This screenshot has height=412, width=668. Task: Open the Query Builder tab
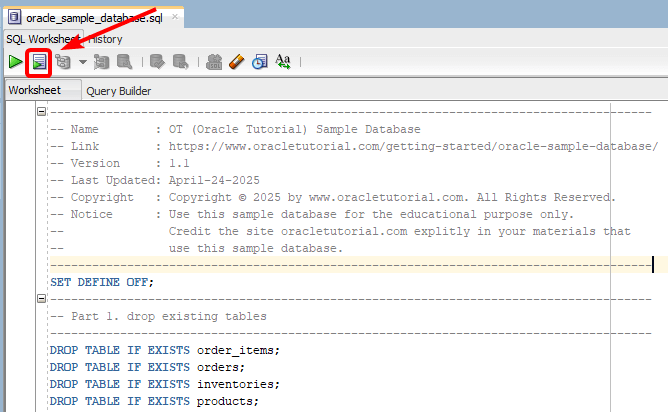tap(118, 91)
